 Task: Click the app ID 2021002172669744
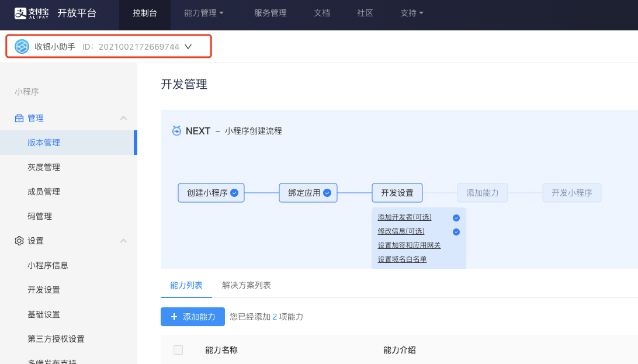[x=139, y=47]
